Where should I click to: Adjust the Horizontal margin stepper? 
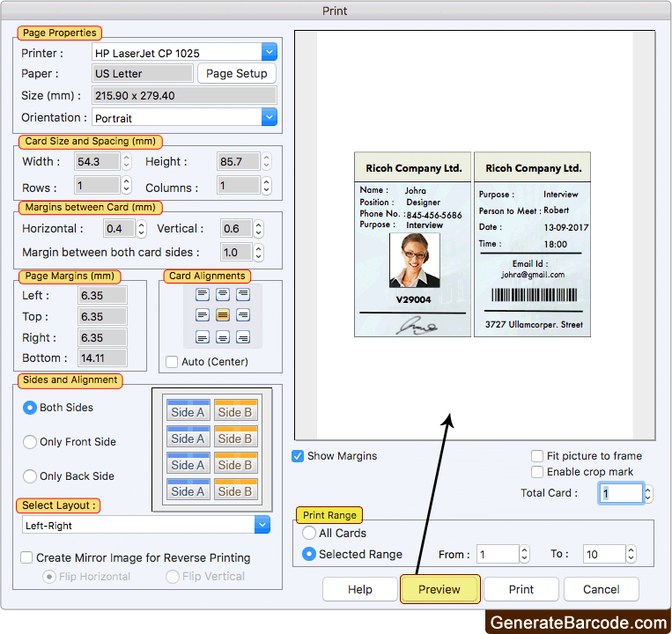tap(142, 228)
